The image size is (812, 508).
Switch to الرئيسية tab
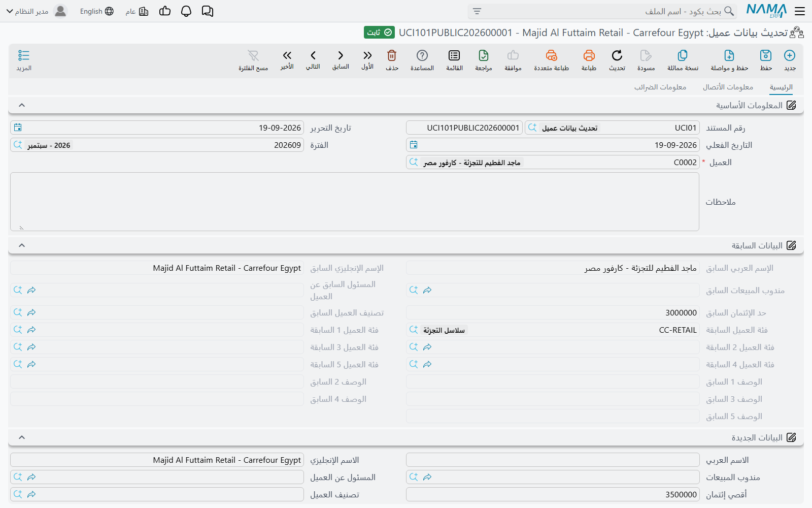pos(781,87)
